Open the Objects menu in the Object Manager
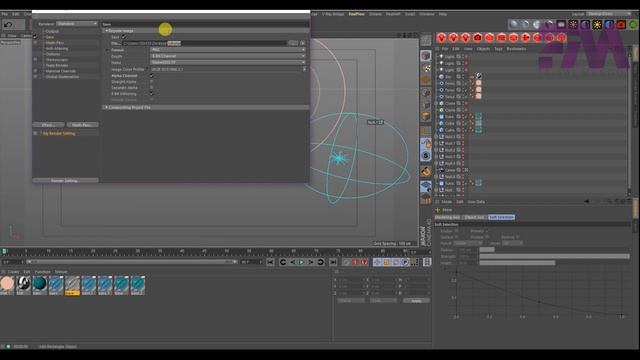 pos(483,49)
